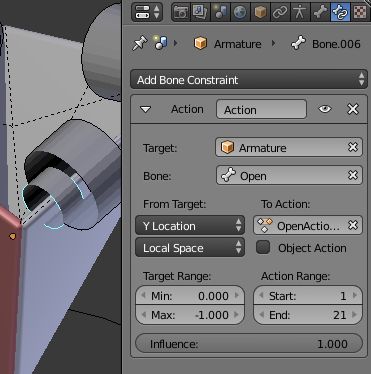Increase Target Range Min with right arrow
Screen dimensions: 371x374
(x=237, y=295)
